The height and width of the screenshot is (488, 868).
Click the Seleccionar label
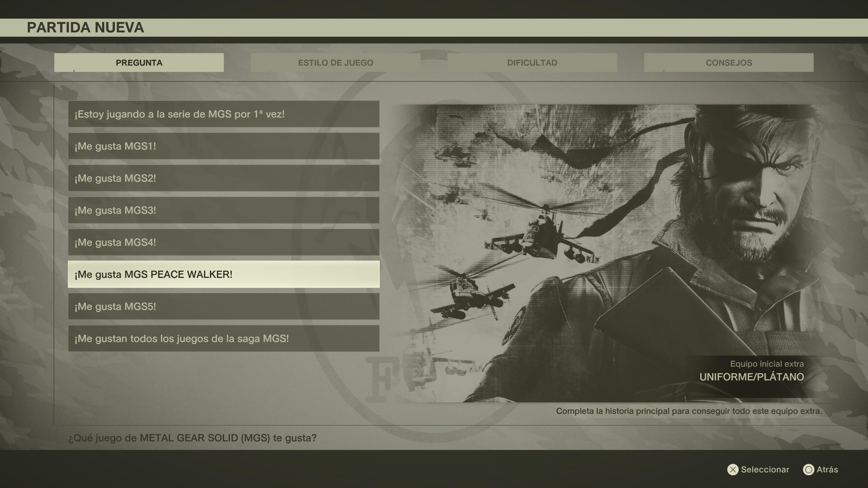coord(764,469)
